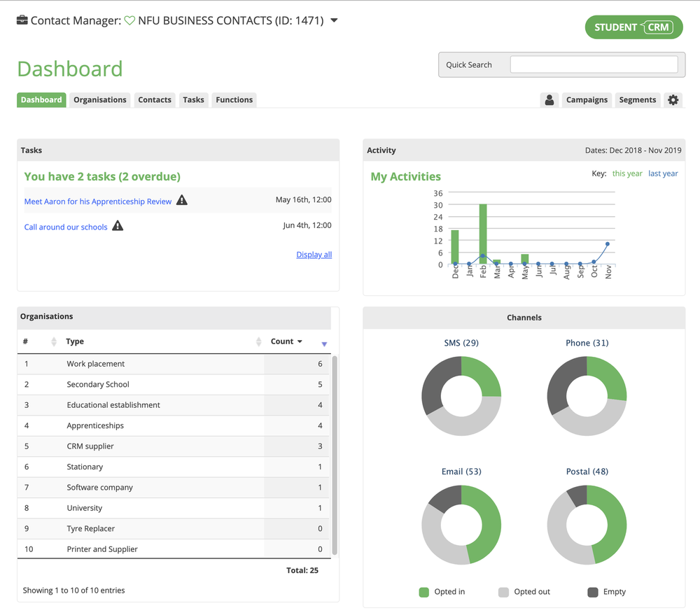Click Printer and Supplier row
This screenshot has height=615, width=700.
(173, 549)
